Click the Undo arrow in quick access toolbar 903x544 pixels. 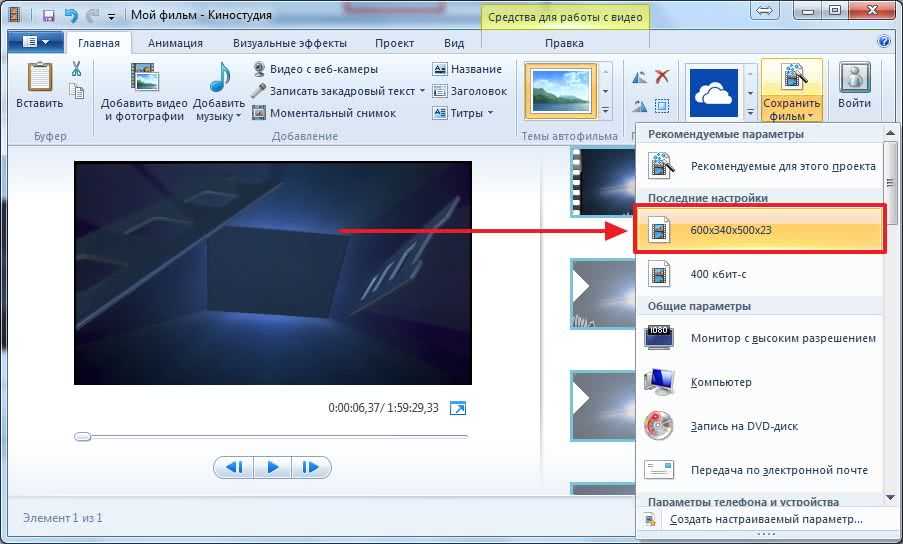[71, 15]
